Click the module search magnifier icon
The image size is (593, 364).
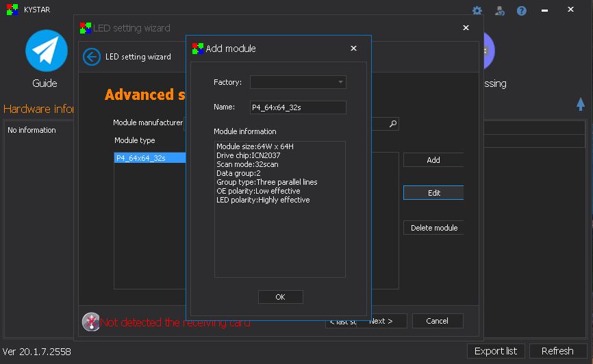click(x=393, y=124)
